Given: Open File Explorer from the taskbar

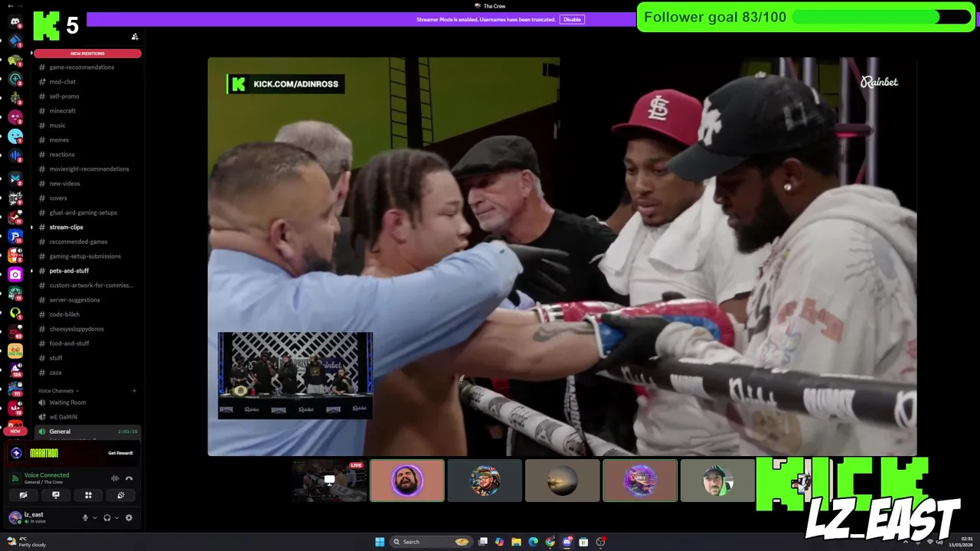Looking at the screenshot, I should point(516,542).
